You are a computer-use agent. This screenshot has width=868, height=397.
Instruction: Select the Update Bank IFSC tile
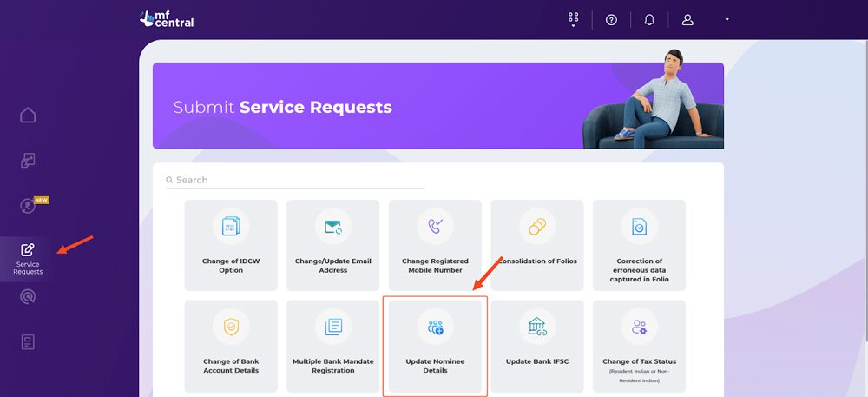coord(537,346)
